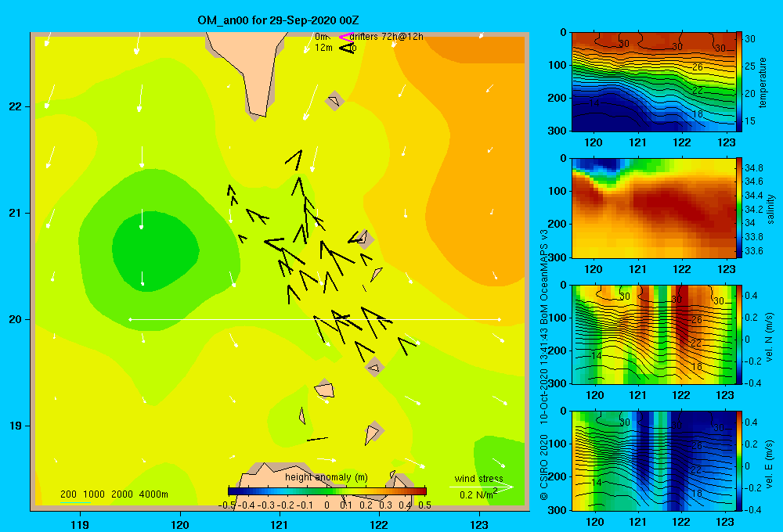Click depth label 100 on salinity panel

[x=557, y=191]
